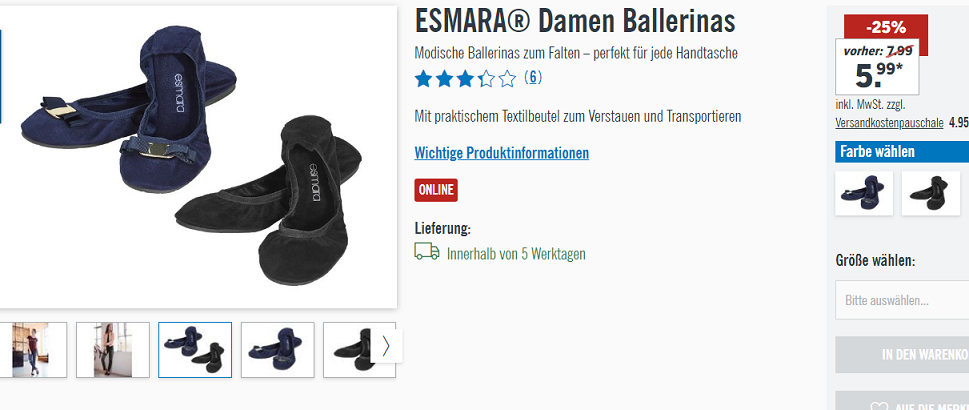969x410 pixels.
Task: Click the green delivery truck icon
Action: [427, 251]
